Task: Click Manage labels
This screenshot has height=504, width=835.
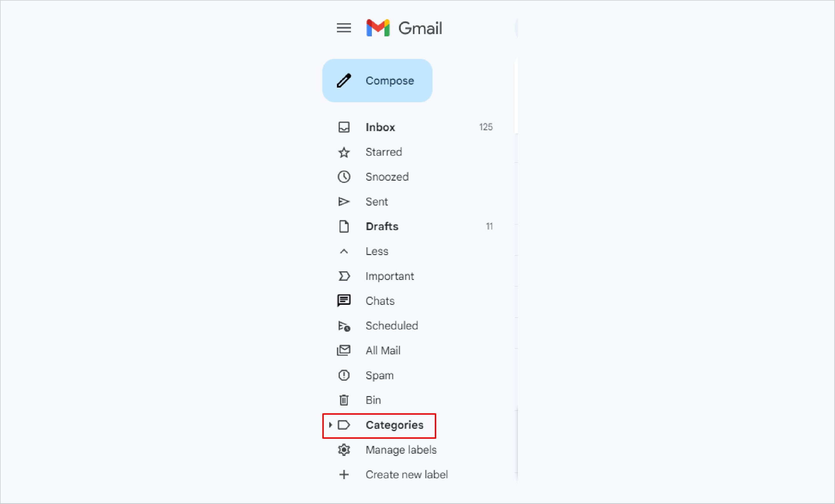Action: tap(400, 450)
